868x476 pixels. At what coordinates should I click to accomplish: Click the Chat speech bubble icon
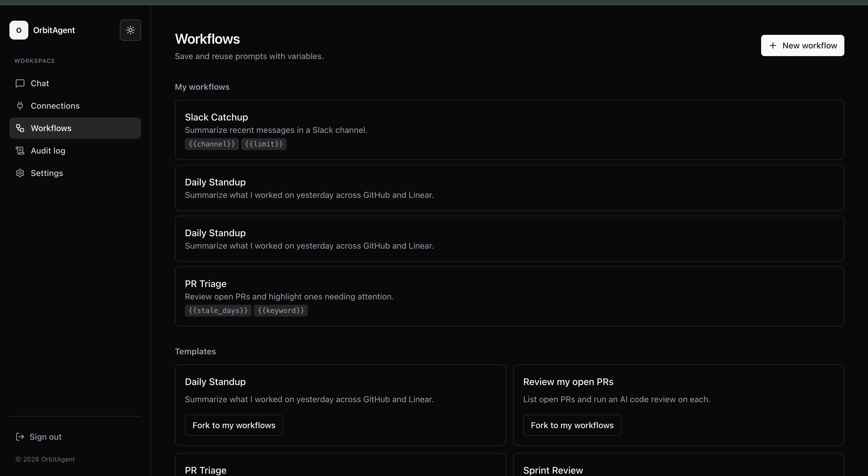tap(20, 83)
